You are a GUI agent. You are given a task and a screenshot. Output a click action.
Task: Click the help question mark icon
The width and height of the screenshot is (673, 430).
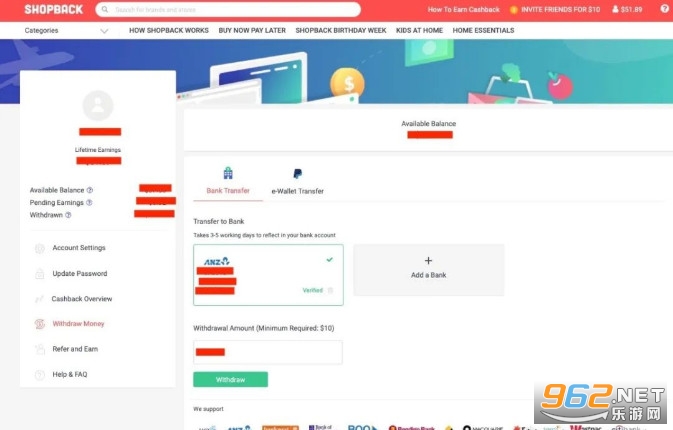(664, 9)
